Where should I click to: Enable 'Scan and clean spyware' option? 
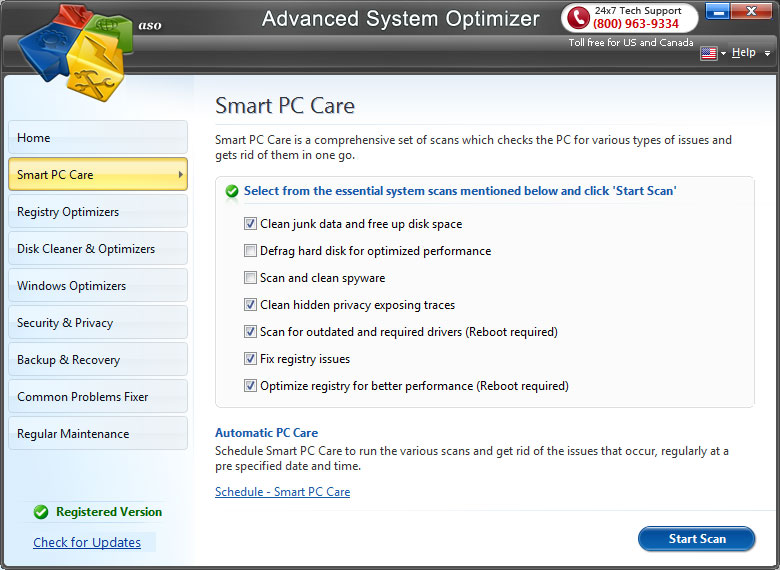coord(250,278)
